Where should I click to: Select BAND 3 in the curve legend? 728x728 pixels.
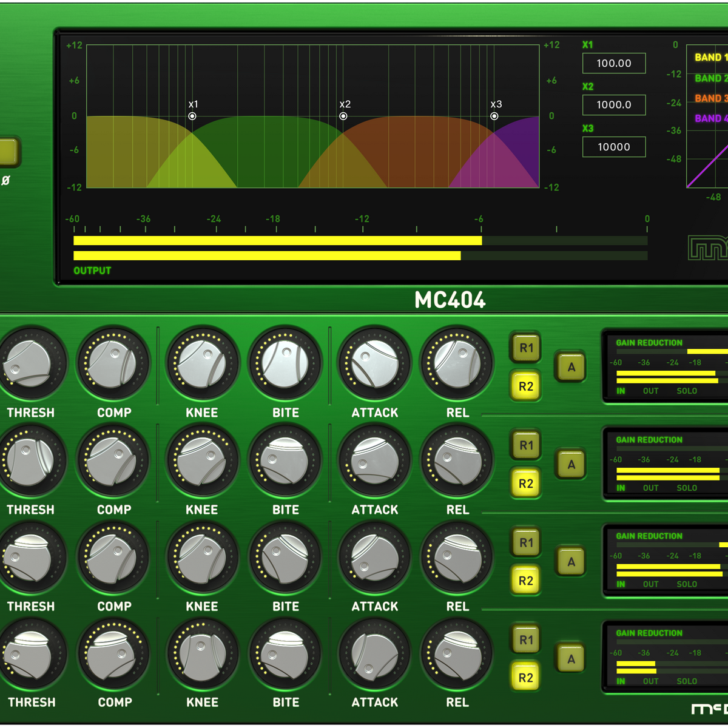(710, 98)
